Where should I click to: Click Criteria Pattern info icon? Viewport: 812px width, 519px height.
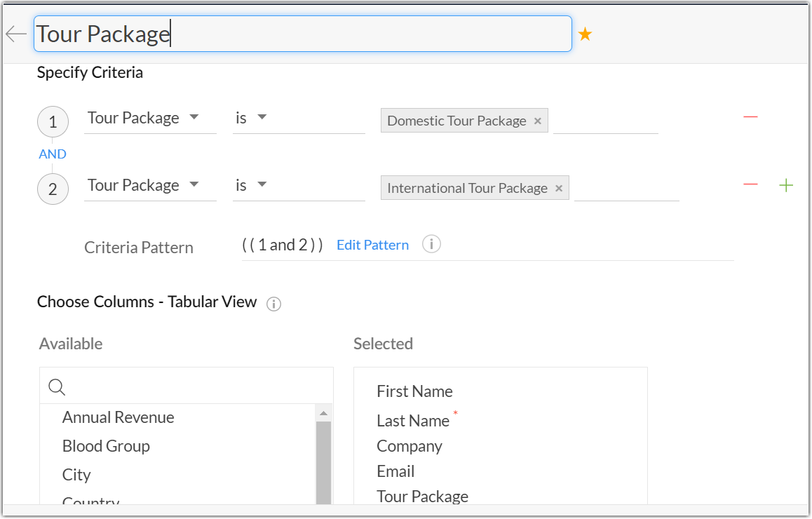tap(431, 245)
